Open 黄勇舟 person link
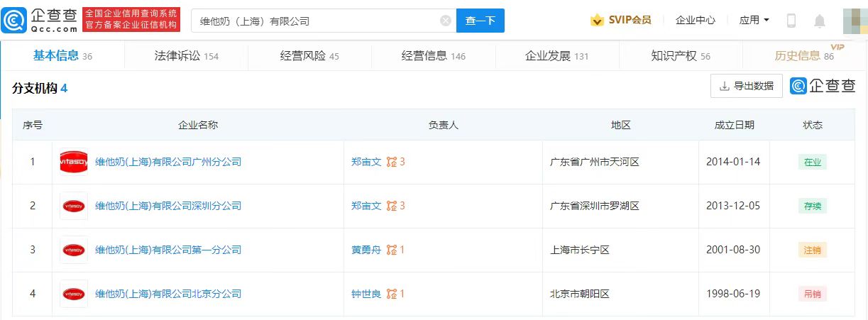868x320 pixels. pos(366,250)
